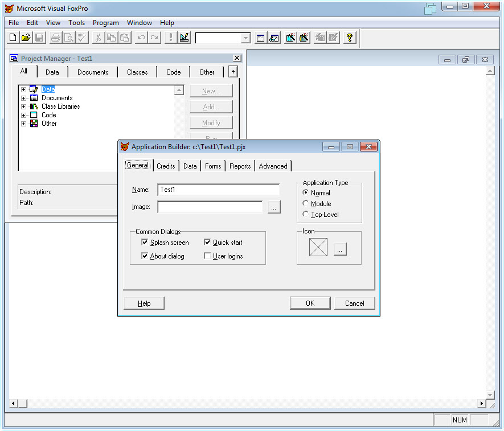Click the Cut scissors toolbar icon
The image size is (504, 431).
coord(98,38)
